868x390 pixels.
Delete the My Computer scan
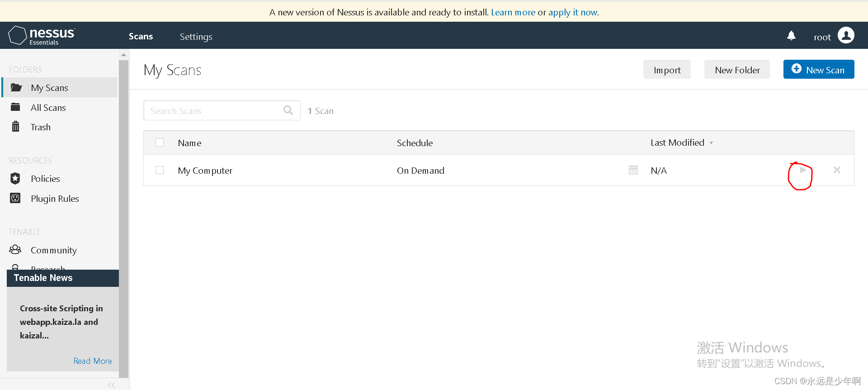[x=837, y=170]
